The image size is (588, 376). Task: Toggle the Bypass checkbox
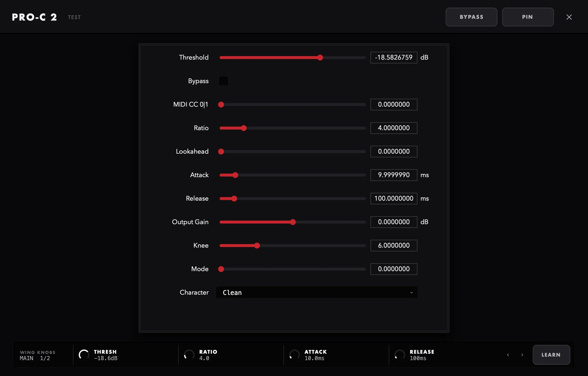pos(223,81)
